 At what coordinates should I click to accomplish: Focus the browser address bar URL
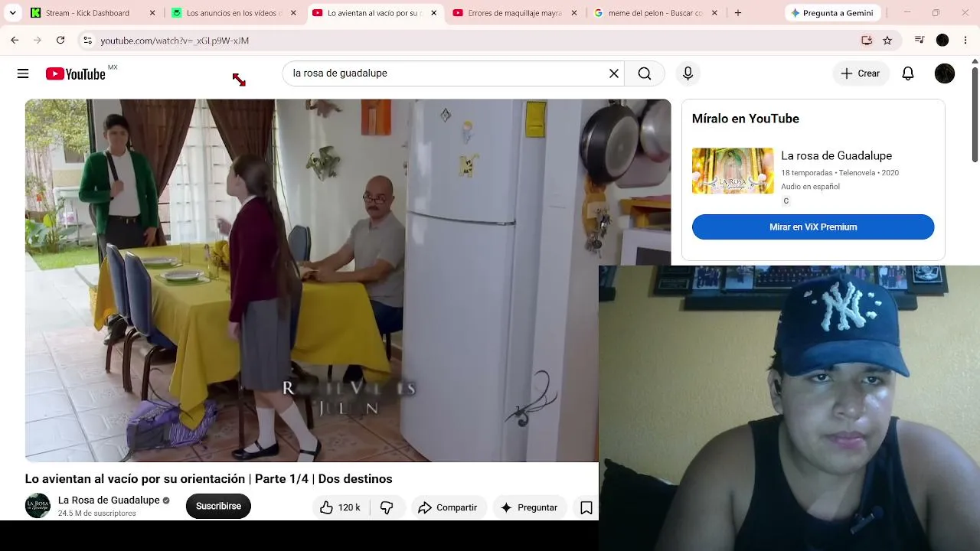(175, 41)
